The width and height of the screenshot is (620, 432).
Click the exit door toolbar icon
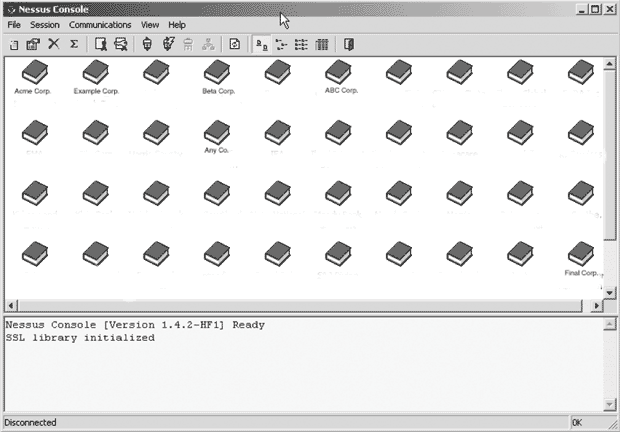tap(348, 44)
